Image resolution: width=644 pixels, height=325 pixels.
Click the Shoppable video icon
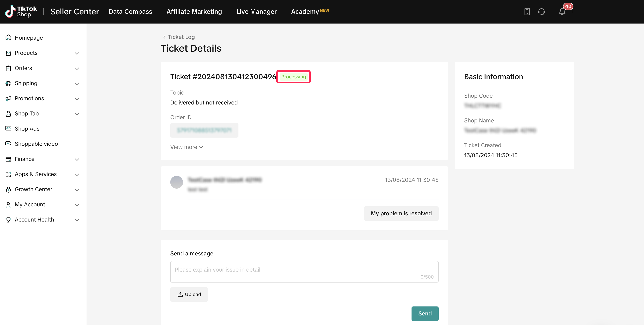[x=8, y=144]
